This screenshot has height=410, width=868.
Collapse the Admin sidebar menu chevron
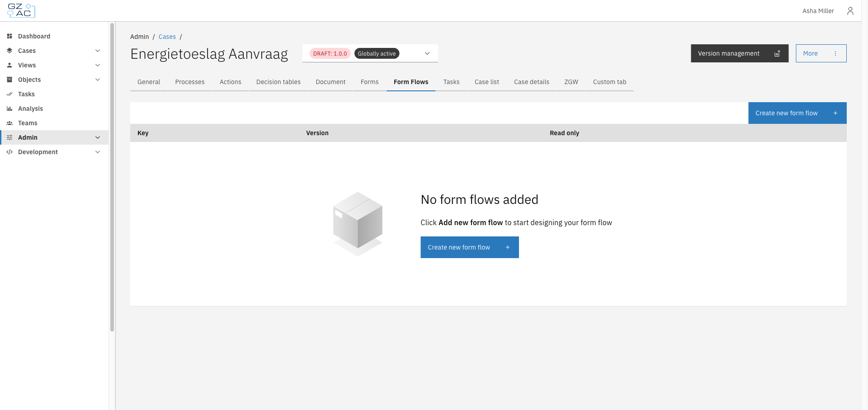tap(98, 137)
